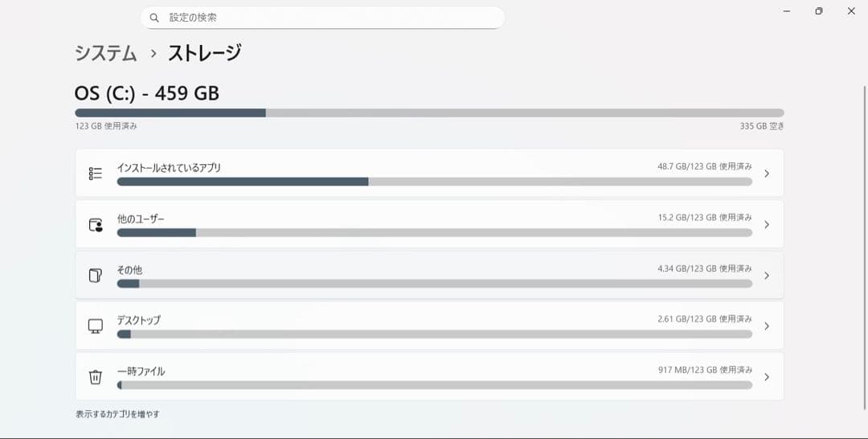
Task: Expand 他のユーザー row chevron
Action: [767, 224]
